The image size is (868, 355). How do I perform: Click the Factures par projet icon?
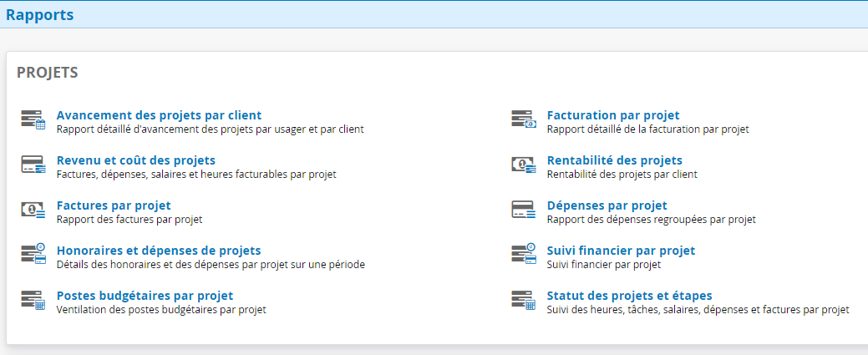coord(33,210)
